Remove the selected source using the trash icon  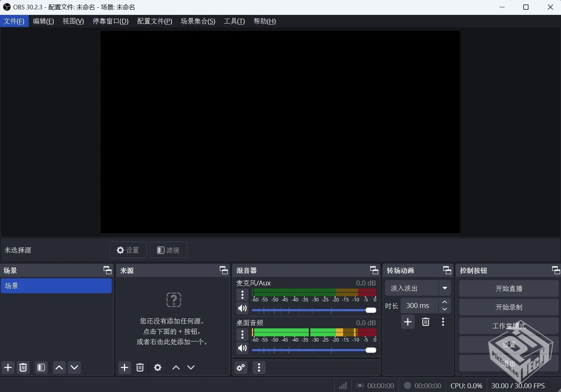pyautogui.click(x=140, y=367)
